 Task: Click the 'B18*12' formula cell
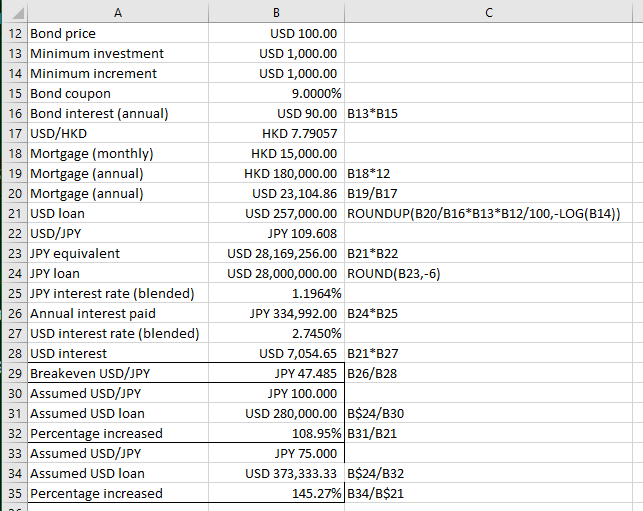pyautogui.click(x=488, y=173)
